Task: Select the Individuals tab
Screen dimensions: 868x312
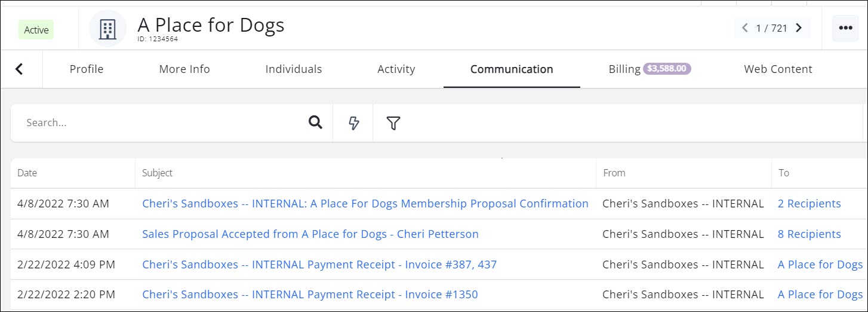Action: (294, 69)
